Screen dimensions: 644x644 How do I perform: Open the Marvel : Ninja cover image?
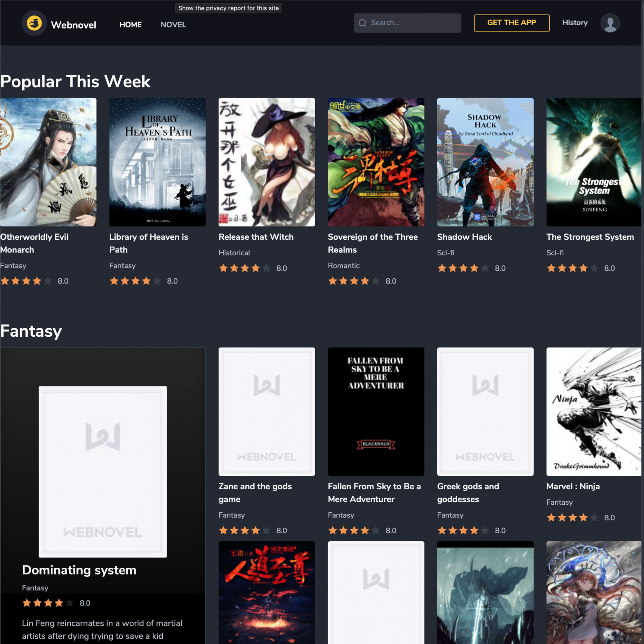tap(593, 411)
